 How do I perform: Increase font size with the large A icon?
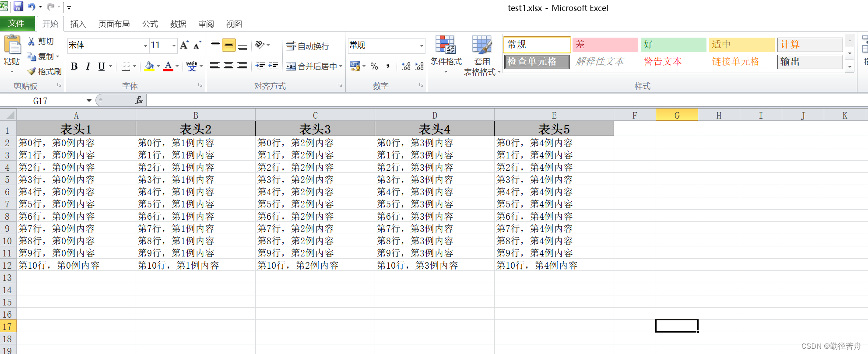pos(184,45)
